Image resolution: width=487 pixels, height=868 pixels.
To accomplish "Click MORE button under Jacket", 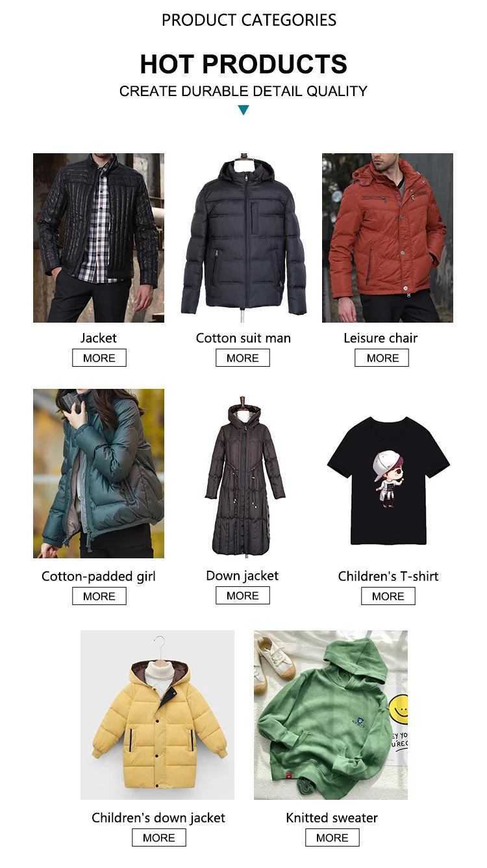I will 99,358.
